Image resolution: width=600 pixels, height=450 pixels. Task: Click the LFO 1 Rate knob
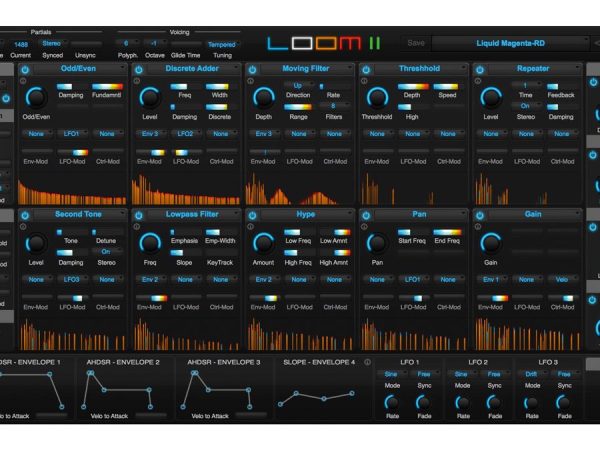[x=392, y=403]
